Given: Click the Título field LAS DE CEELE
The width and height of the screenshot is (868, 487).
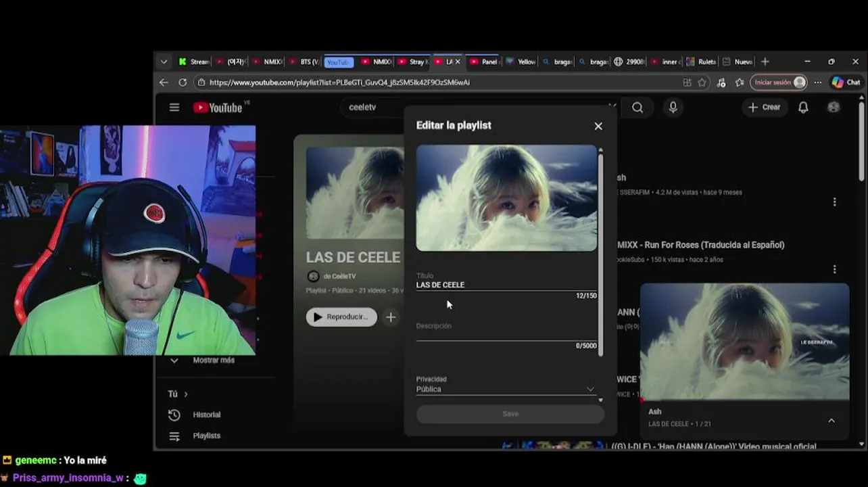Looking at the screenshot, I should pos(506,285).
